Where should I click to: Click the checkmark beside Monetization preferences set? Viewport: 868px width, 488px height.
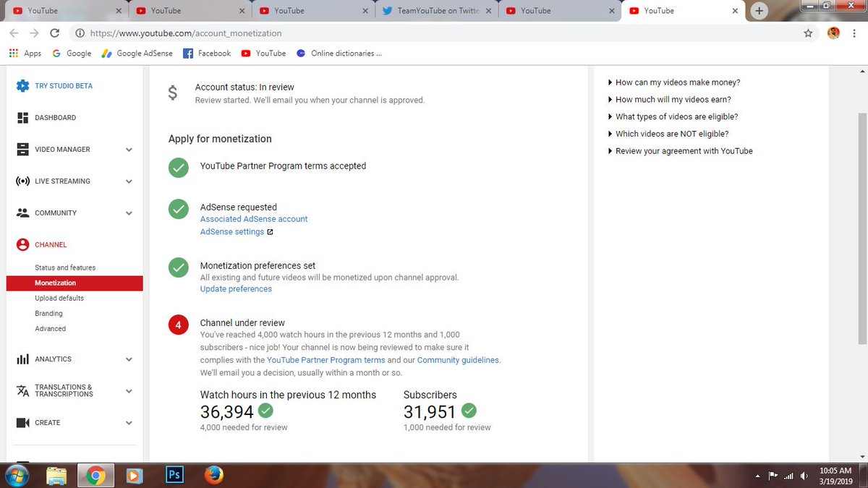point(178,267)
